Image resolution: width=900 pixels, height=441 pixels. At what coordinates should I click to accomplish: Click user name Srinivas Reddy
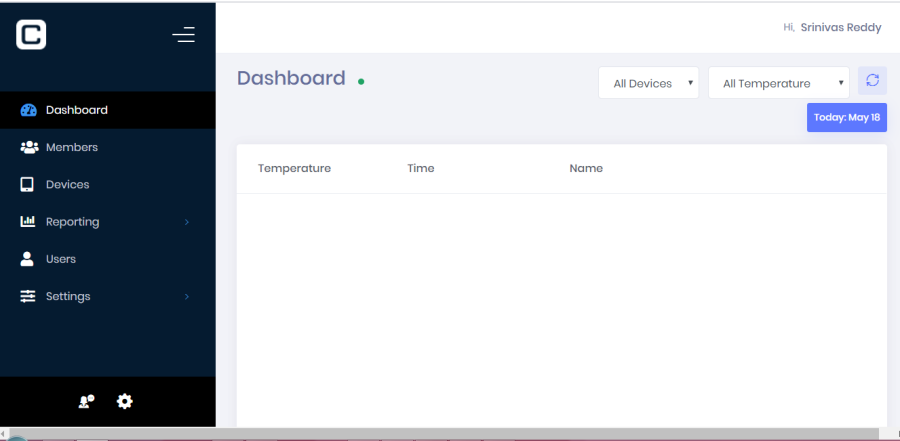pos(841,28)
